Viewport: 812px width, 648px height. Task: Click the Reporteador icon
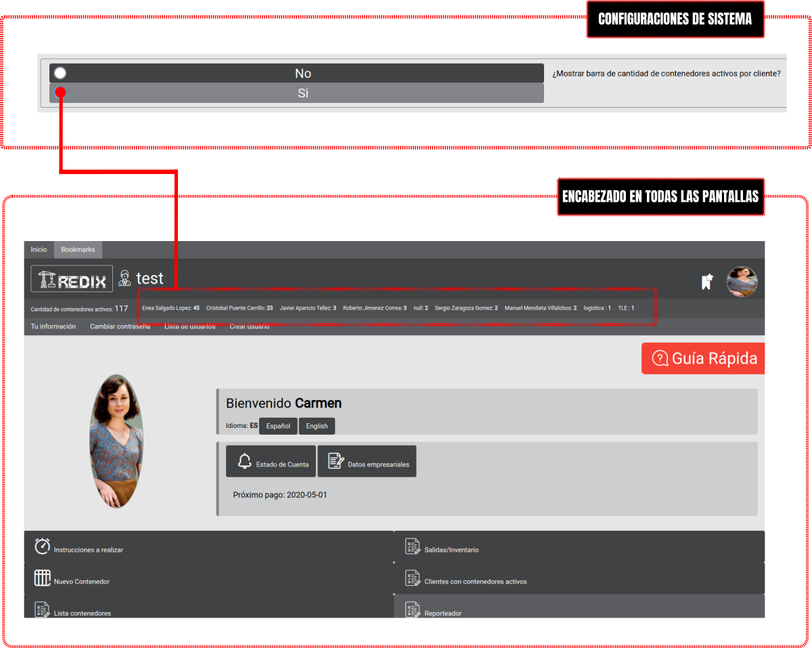click(x=413, y=609)
